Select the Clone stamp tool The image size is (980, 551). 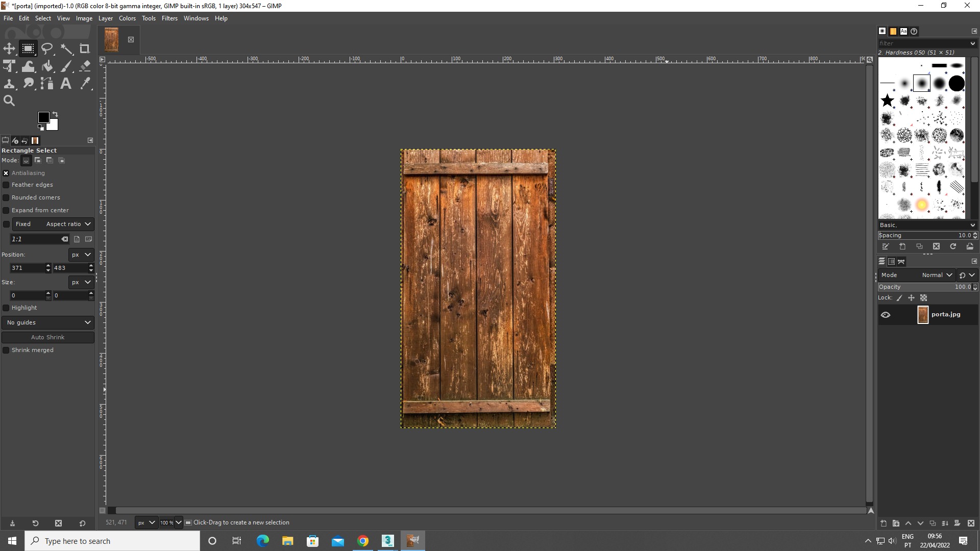pos(9,84)
